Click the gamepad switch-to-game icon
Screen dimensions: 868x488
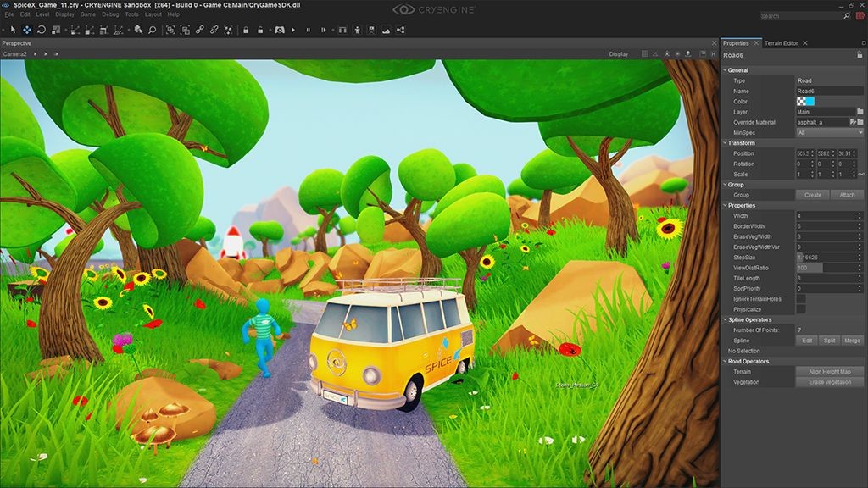280,30
